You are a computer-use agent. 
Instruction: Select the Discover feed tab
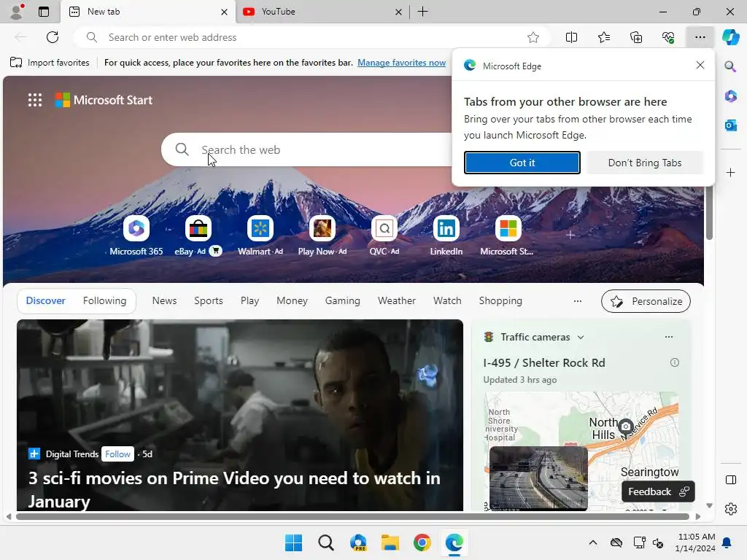[x=46, y=300]
